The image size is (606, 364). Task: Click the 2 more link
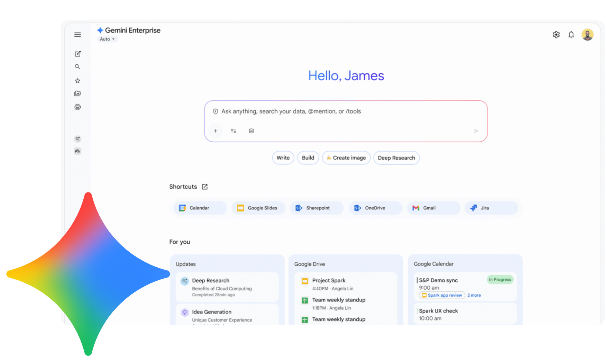474,295
